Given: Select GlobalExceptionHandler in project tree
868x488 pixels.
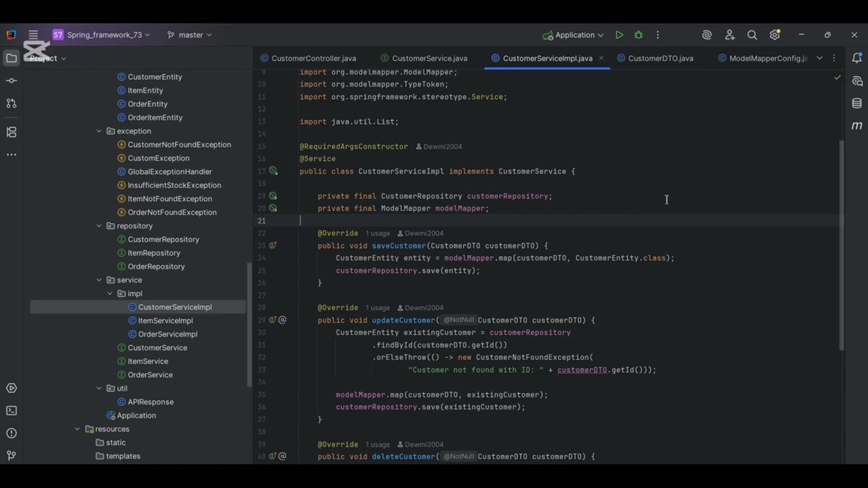Looking at the screenshot, I should click(170, 171).
